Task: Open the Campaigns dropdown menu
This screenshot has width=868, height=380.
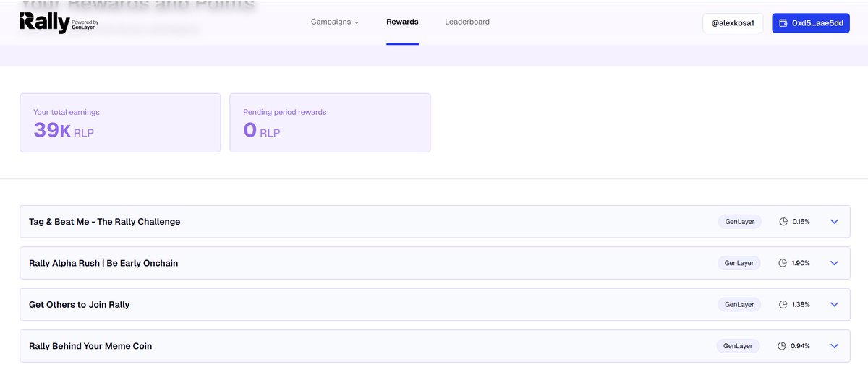Action: [335, 22]
